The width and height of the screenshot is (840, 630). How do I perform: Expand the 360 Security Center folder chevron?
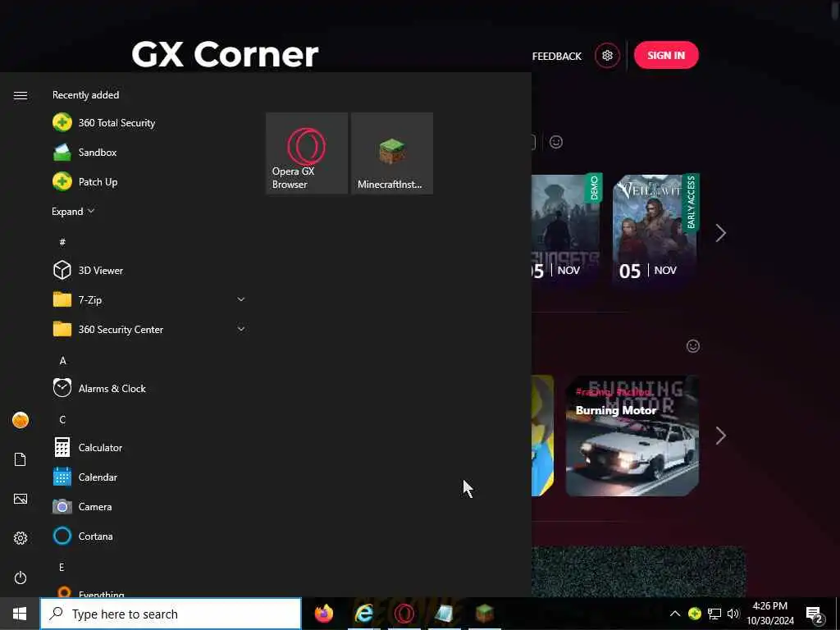[x=241, y=329]
